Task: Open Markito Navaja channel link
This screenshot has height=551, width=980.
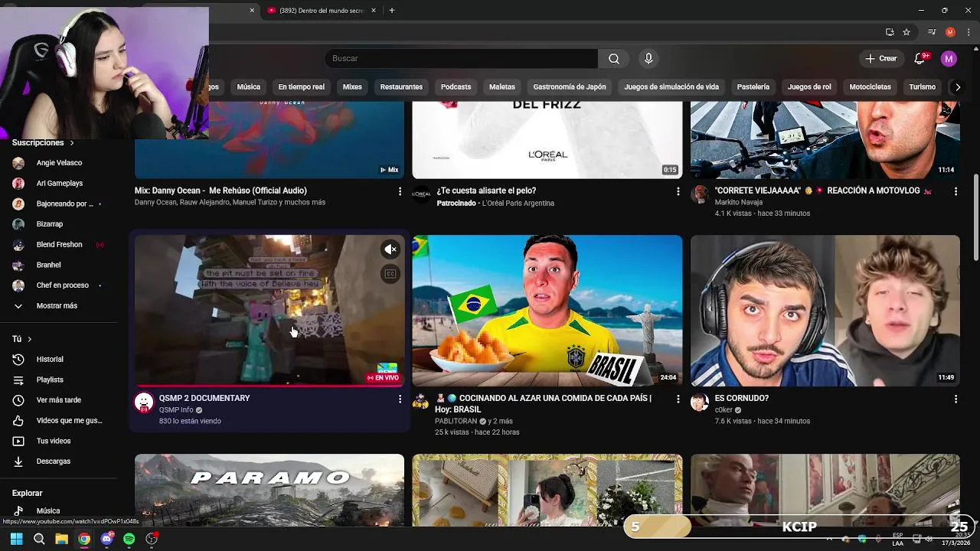Action: pos(739,203)
